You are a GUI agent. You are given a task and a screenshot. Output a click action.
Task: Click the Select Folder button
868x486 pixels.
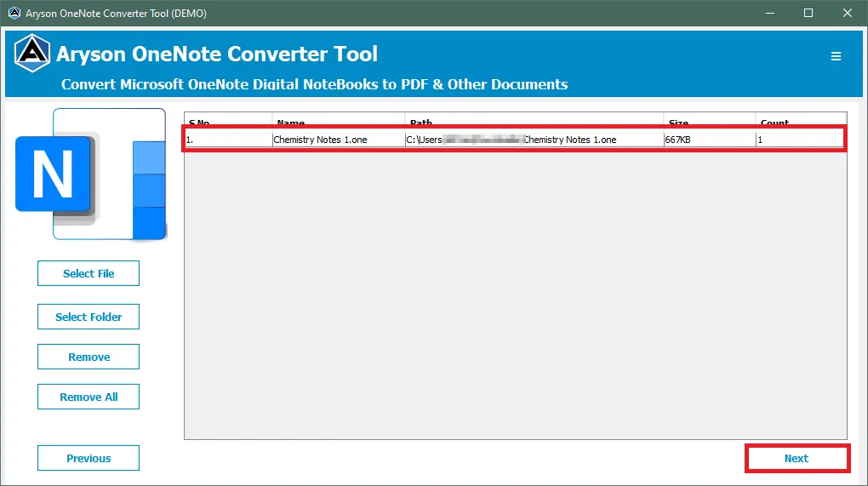89,317
